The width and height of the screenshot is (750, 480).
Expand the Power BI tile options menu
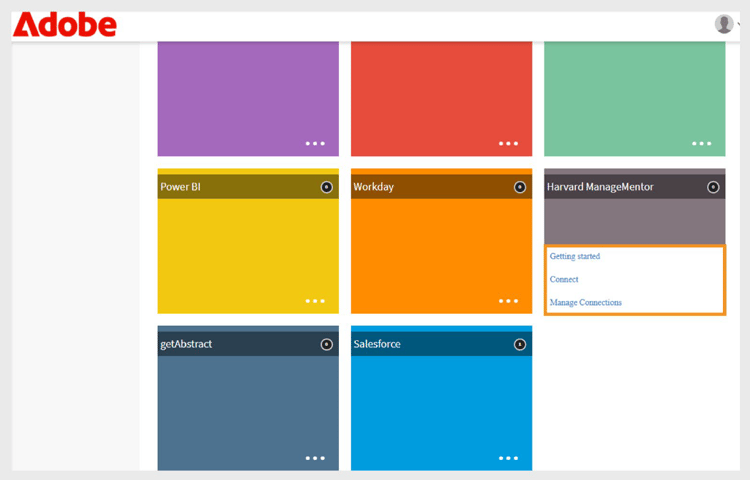click(x=315, y=301)
